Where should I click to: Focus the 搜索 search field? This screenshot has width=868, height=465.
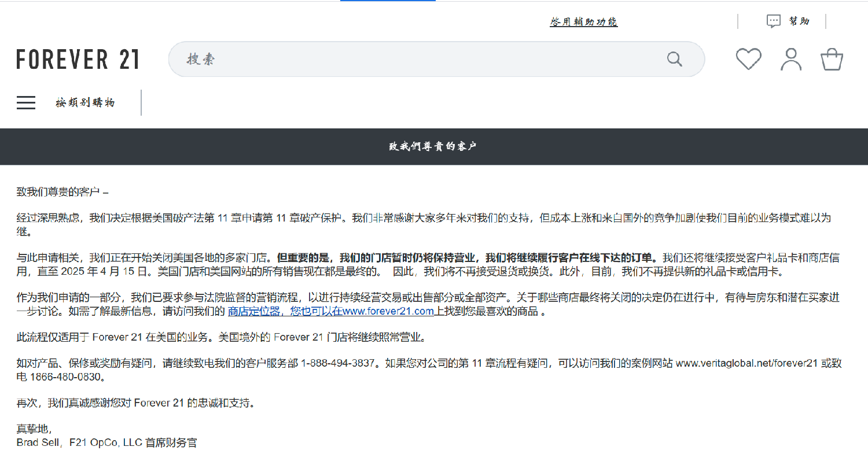click(x=436, y=59)
